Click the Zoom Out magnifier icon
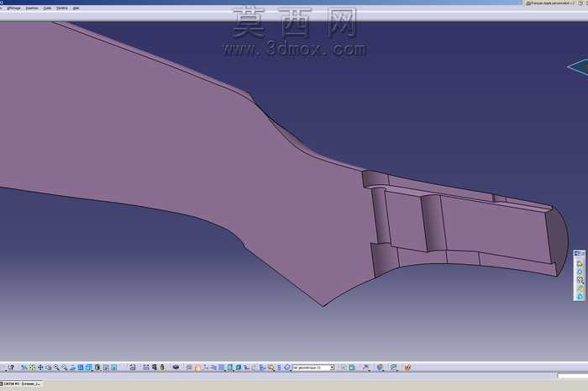 (x=64, y=367)
